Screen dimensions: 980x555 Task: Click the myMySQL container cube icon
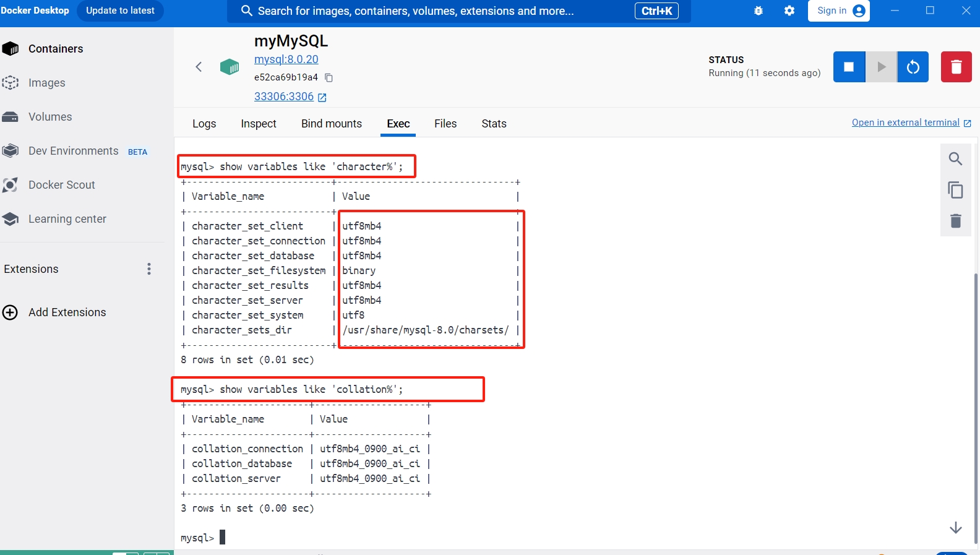tap(230, 66)
